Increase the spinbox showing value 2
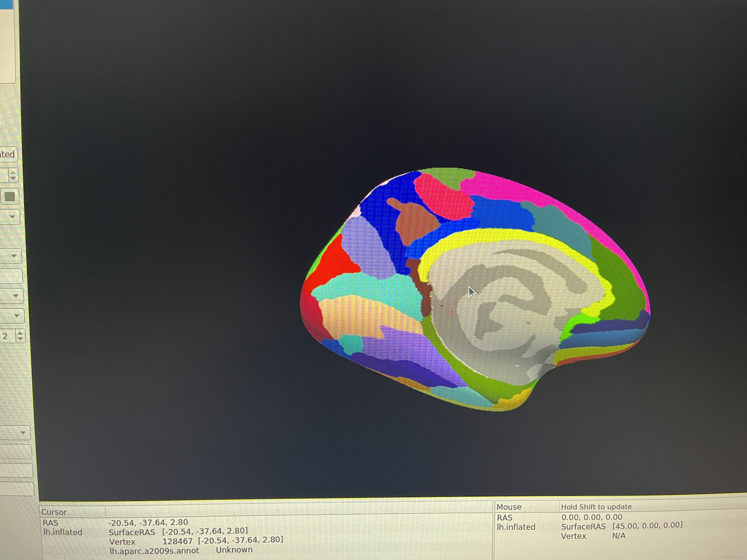747x560 pixels. [20, 333]
